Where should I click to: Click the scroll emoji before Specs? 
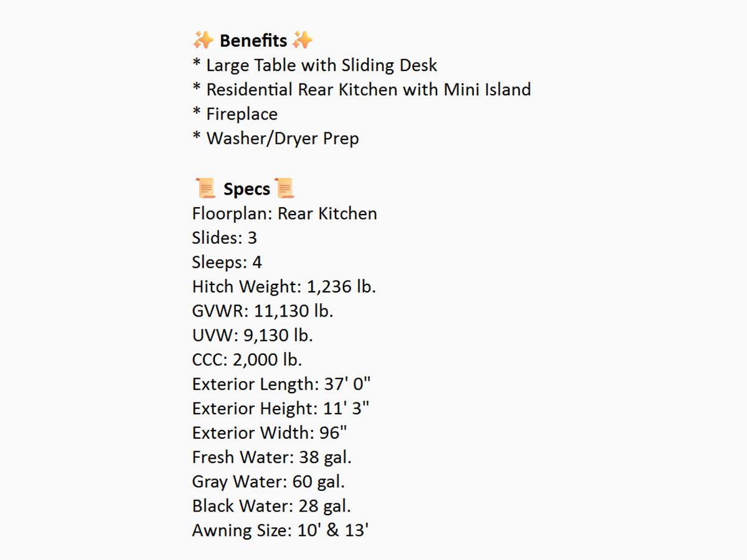point(205,188)
